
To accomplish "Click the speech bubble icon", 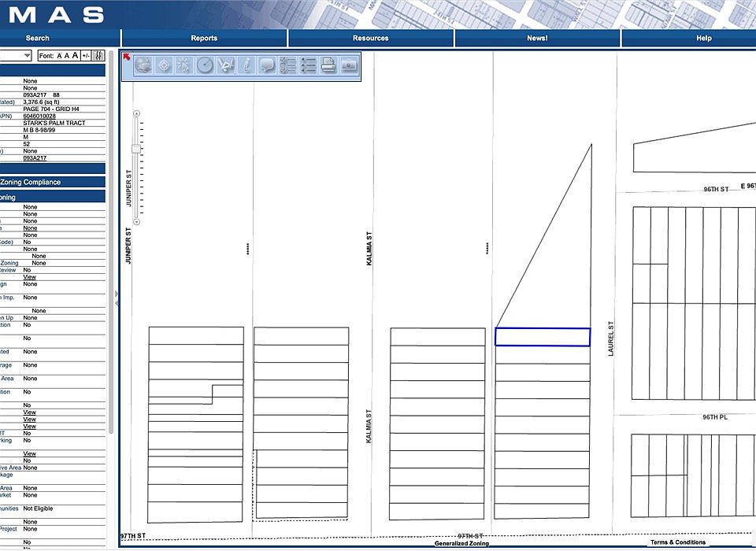I will pyautogui.click(x=267, y=65).
